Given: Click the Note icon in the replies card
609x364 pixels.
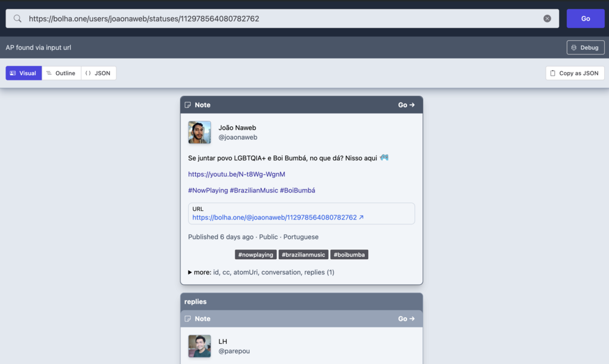Looking at the screenshot, I should click(x=188, y=319).
